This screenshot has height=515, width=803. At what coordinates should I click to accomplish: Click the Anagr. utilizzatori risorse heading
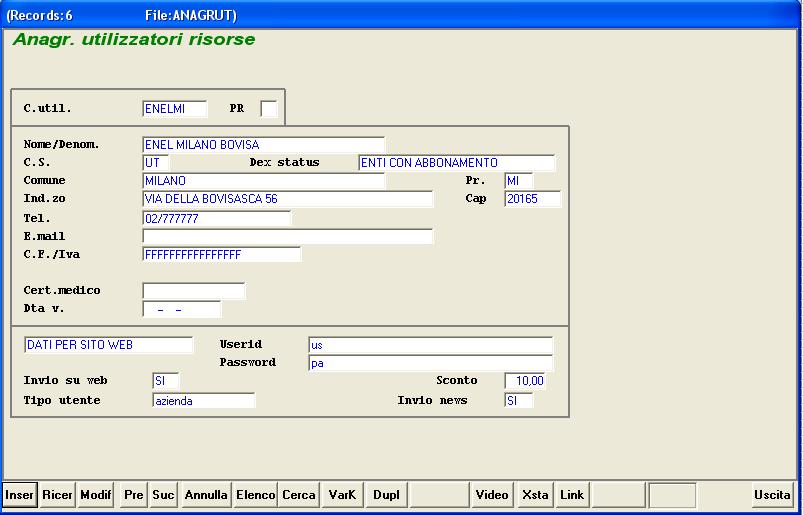point(134,39)
